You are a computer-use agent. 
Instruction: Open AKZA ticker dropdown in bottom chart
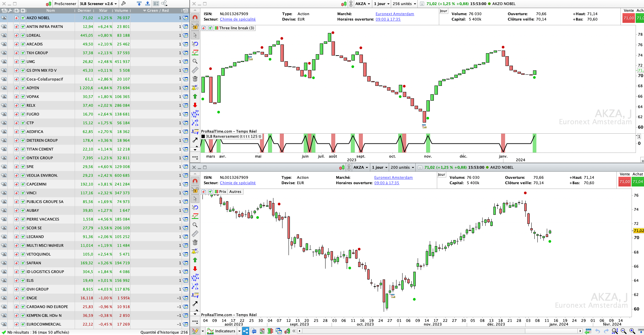[x=361, y=167]
